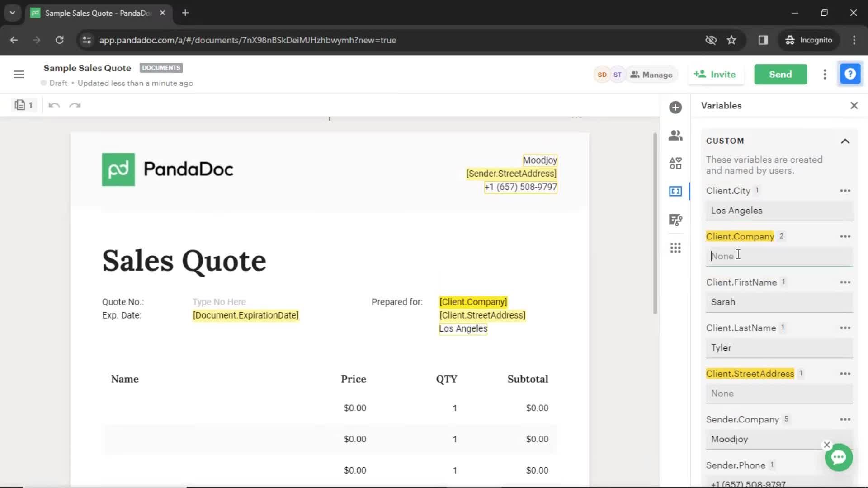Collapse the CUSTOM variables section

click(x=847, y=141)
